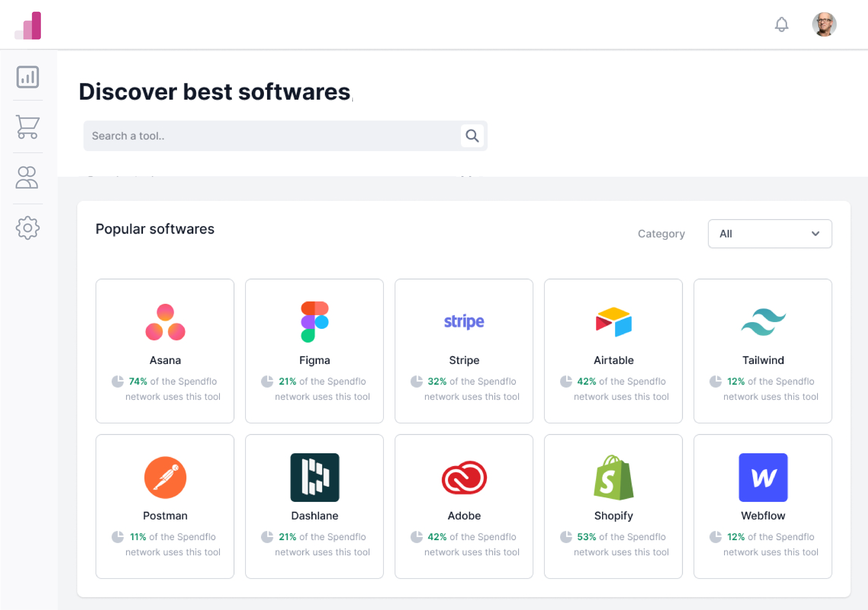Open the settings gear in sidebar
The image size is (868, 610).
[x=28, y=228]
